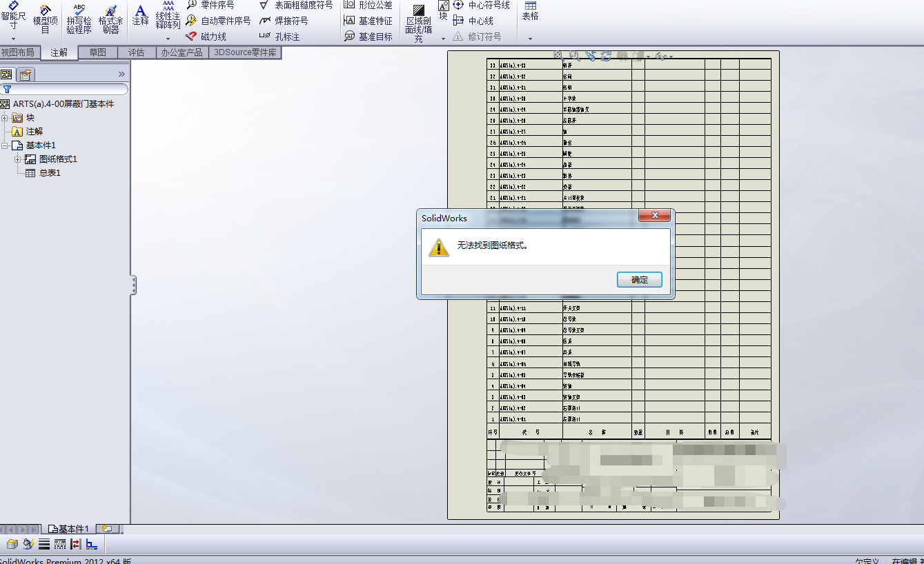The image size is (924, 564).
Task: Open the 办公室产品 tab
Action: pos(182,52)
